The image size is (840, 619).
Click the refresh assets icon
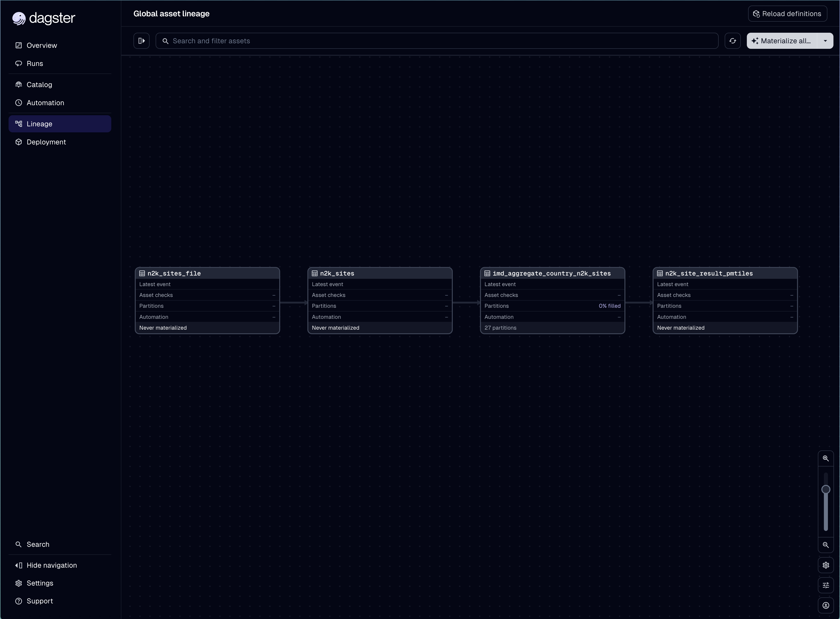click(x=732, y=41)
